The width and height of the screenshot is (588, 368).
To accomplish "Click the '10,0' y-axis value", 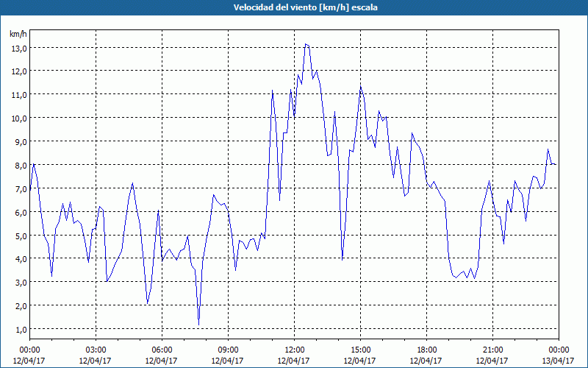I will (x=18, y=118).
